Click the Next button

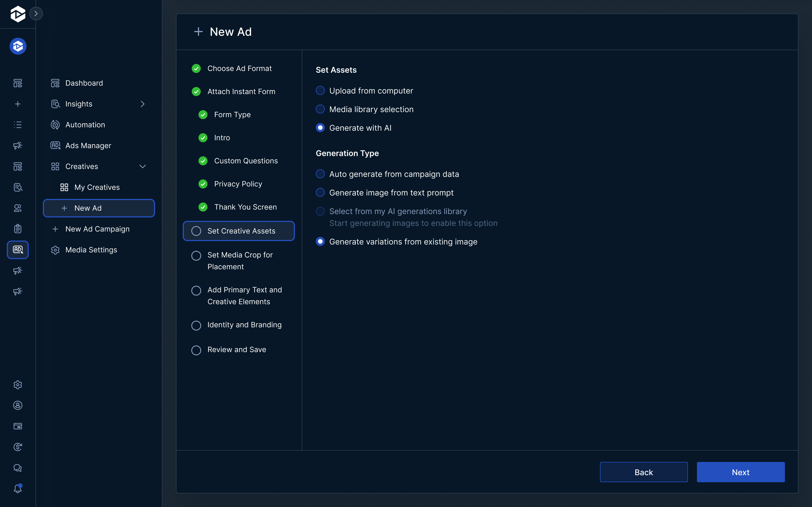[740, 472]
